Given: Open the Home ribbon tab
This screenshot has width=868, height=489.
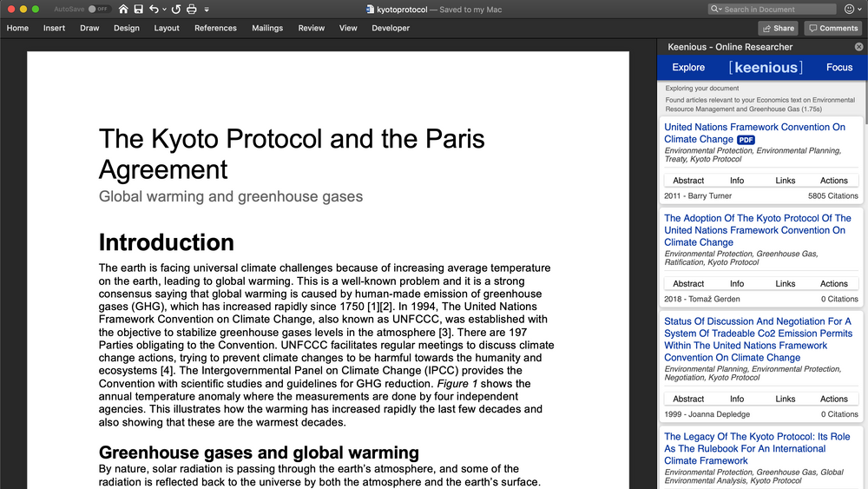Looking at the screenshot, I should pos(17,28).
